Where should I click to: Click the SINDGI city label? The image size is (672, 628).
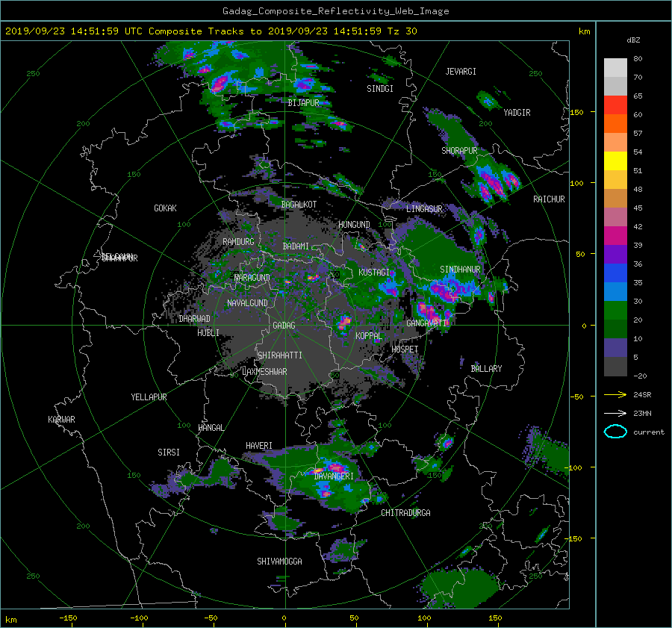pyautogui.click(x=380, y=89)
